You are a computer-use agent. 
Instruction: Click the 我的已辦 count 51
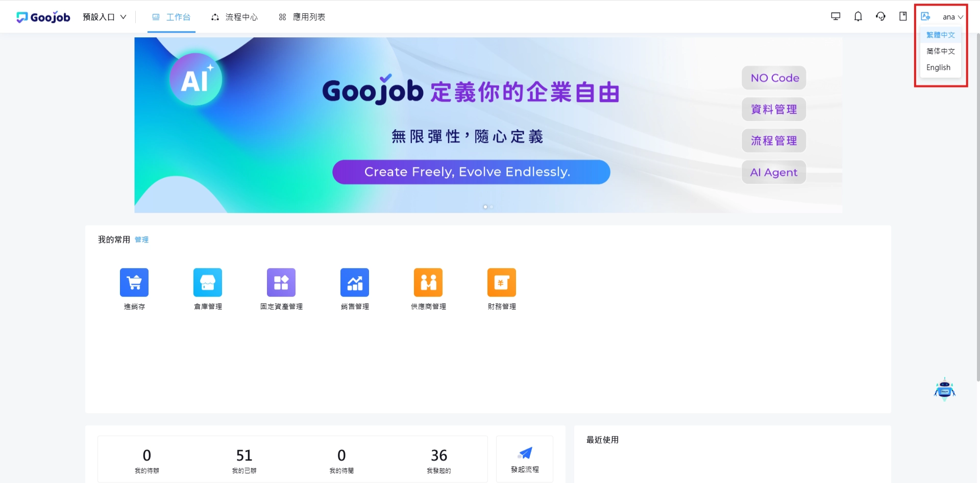(244, 455)
